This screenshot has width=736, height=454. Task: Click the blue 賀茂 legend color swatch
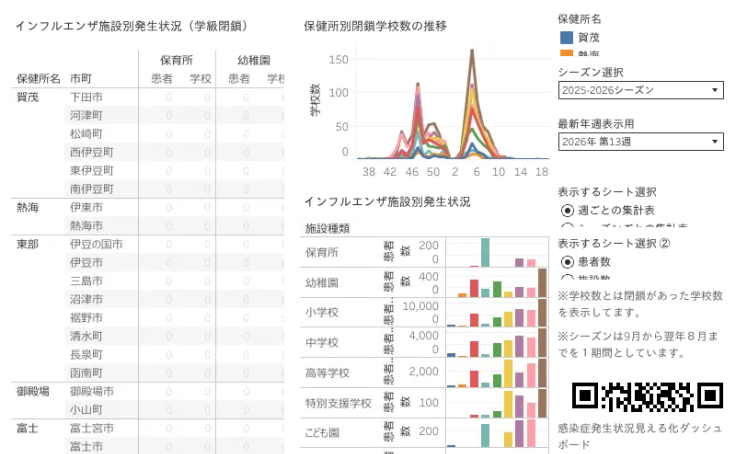tap(567, 38)
